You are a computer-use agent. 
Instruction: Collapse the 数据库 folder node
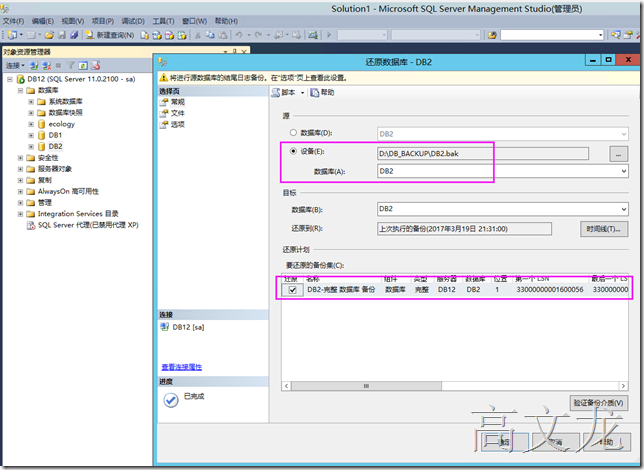(x=20, y=90)
